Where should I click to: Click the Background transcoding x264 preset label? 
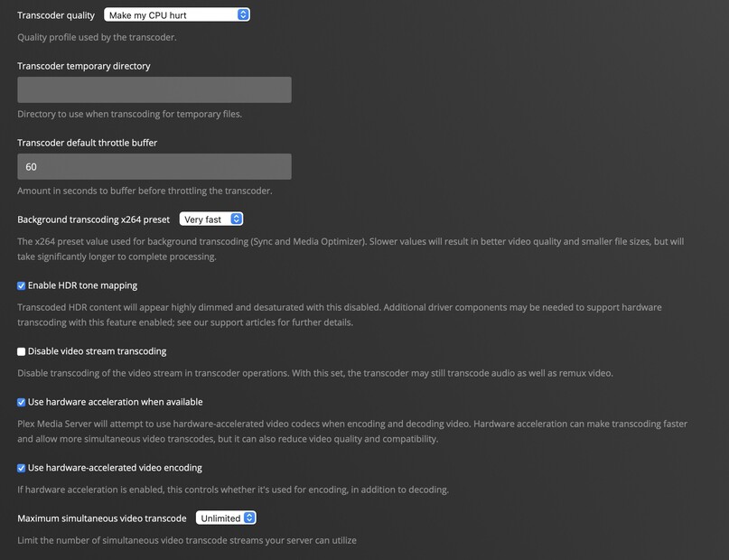(x=93, y=219)
